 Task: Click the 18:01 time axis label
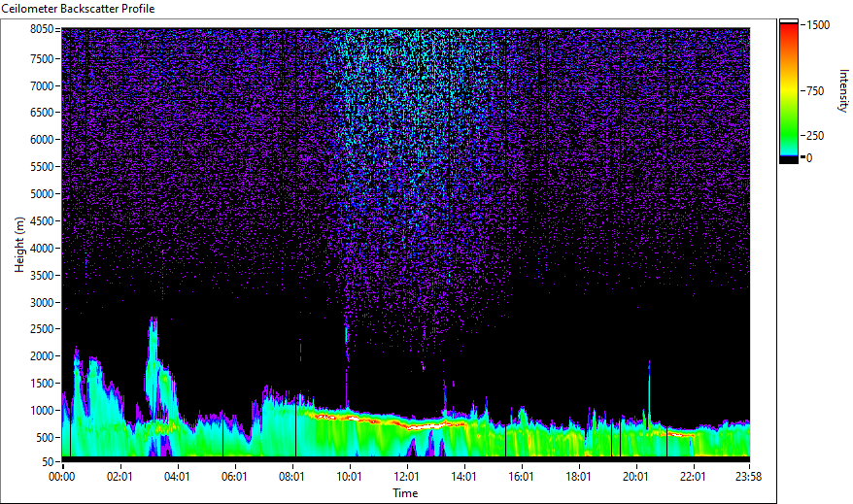pos(578,477)
